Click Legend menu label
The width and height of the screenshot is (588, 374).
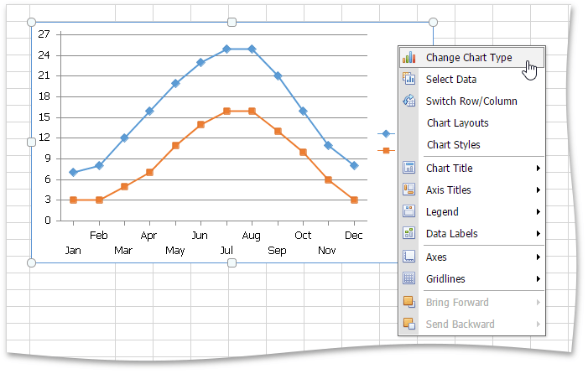pyautogui.click(x=442, y=212)
